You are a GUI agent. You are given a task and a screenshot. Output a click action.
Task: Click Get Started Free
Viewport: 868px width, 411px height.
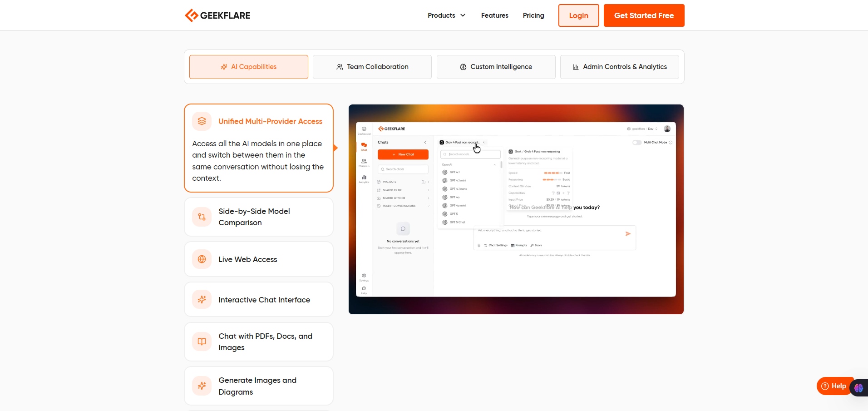tap(644, 15)
